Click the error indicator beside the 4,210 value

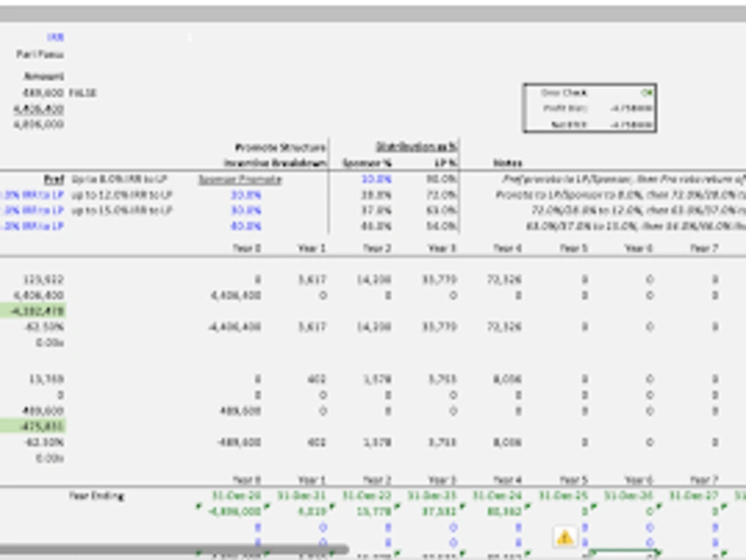click(x=330, y=506)
